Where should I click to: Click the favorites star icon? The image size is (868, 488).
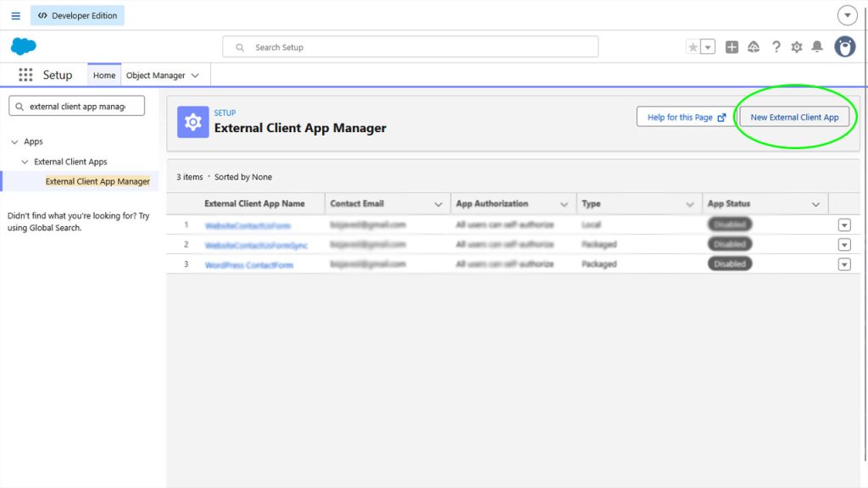(x=693, y=47)
